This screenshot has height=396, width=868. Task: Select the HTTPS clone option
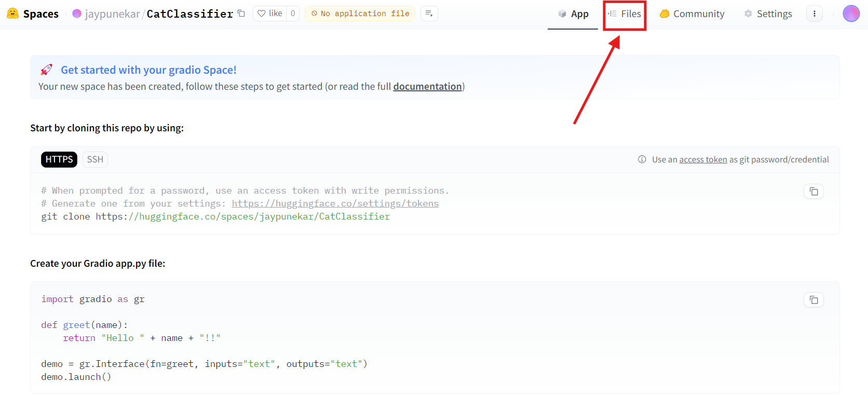pos(59,159)
